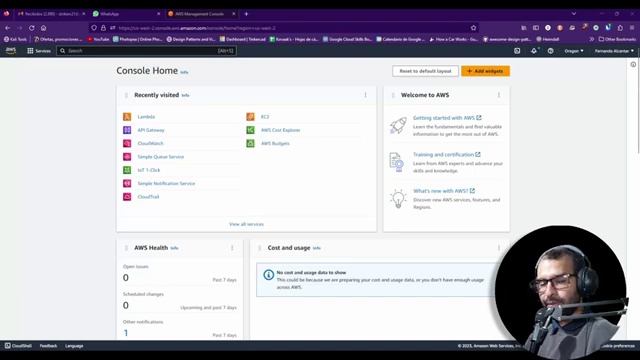Viewport: 640px width, 360px height.
Task: Click the browser address bar
Action: 284,28
